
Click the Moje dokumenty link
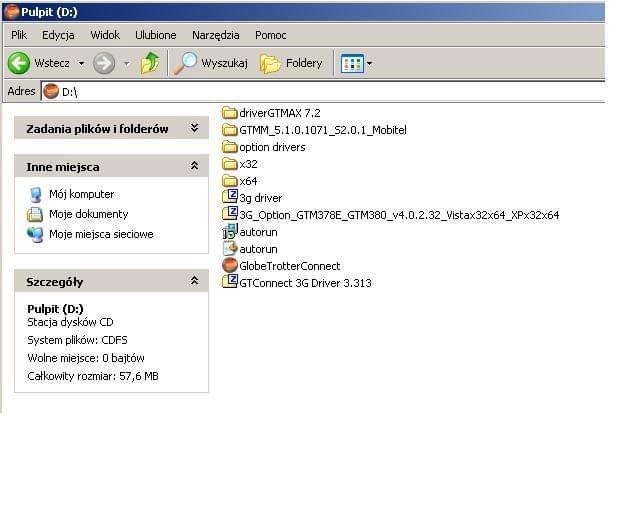[89, 214]
